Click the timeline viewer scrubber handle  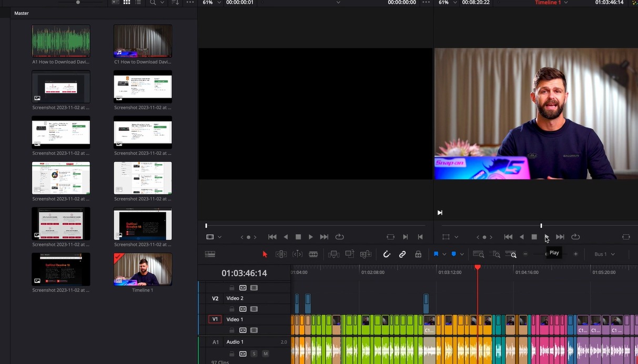pyautogui.click(x=541, y=226)
